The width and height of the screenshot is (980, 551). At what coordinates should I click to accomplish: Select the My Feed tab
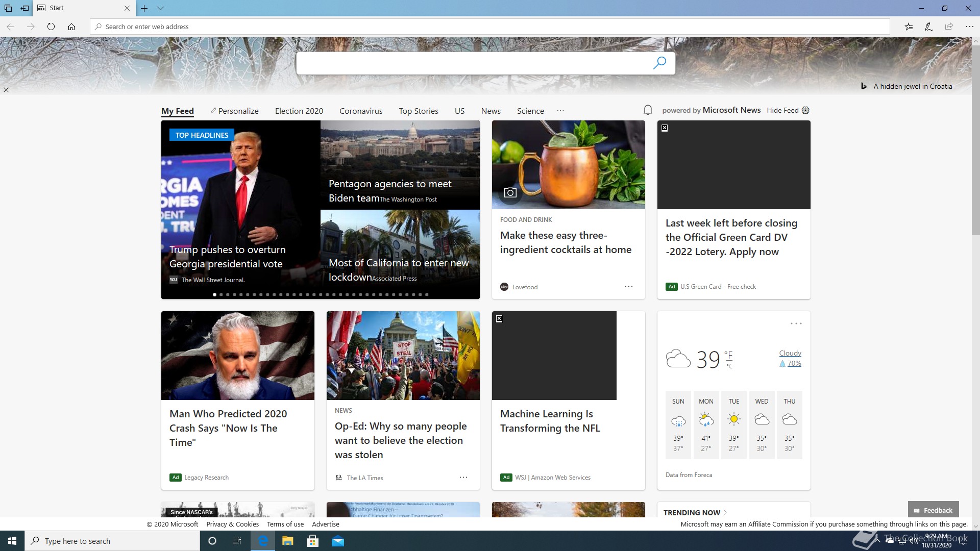[178, 111]
